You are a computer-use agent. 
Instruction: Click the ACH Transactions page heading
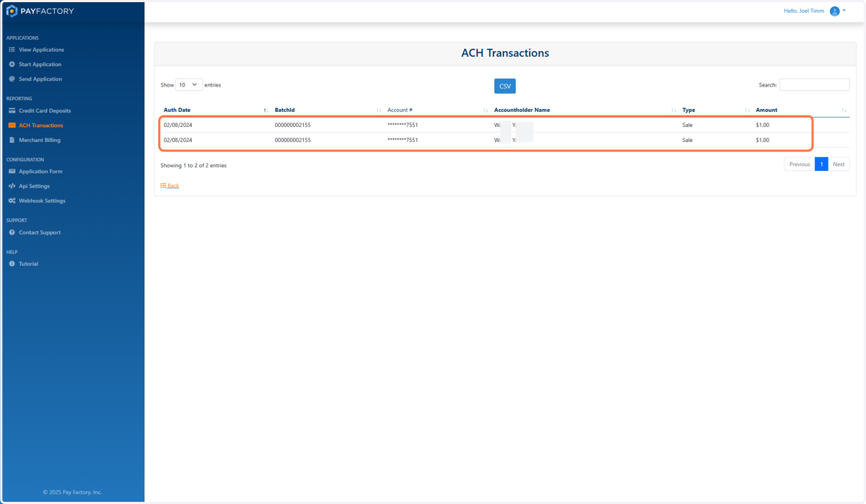[505, 53]
